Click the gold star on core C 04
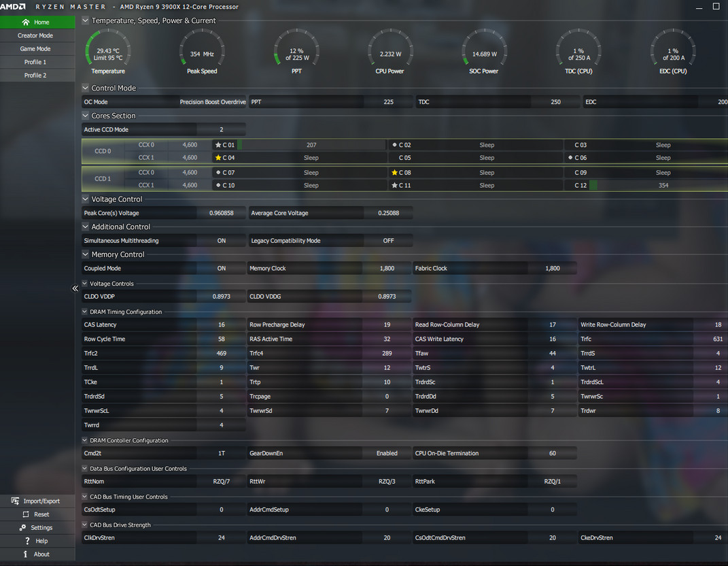The image size is (728, 566). (218, 158)
